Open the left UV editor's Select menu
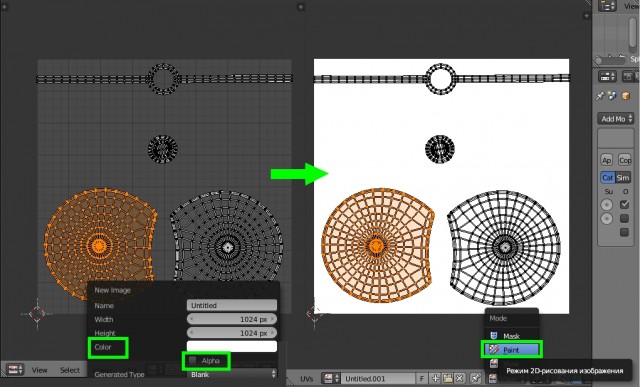This screenshot has width=640, height=387. (70, 370)
